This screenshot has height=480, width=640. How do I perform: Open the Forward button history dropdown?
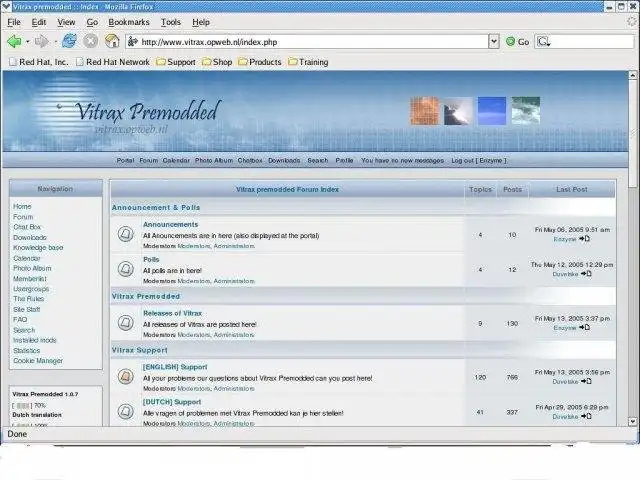click(x=55, y=42)
